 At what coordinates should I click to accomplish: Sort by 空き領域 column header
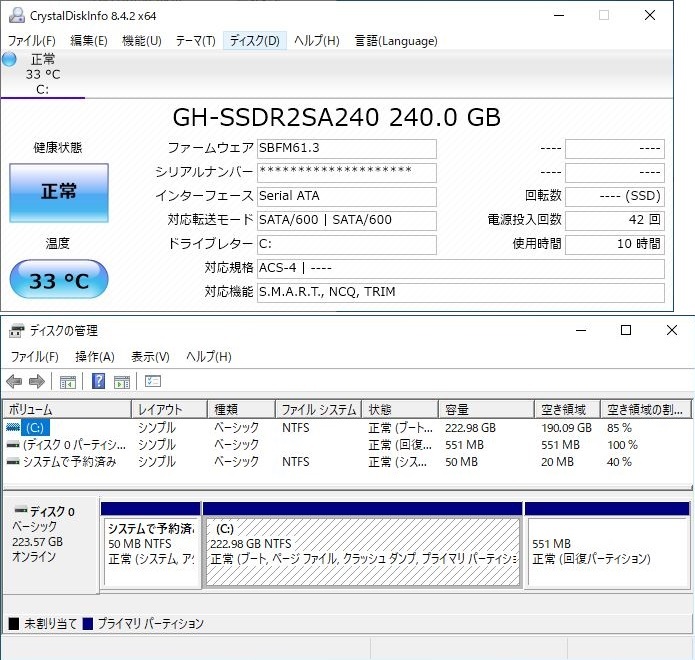coord(567,409)
